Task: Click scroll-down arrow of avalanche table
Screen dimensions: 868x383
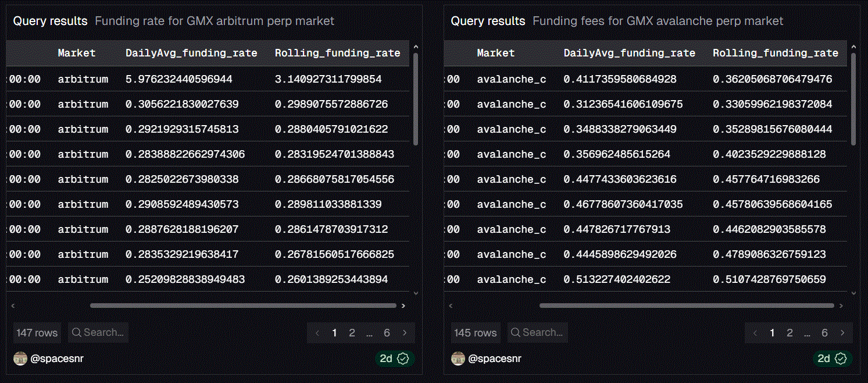Action: tap(853, 293)
